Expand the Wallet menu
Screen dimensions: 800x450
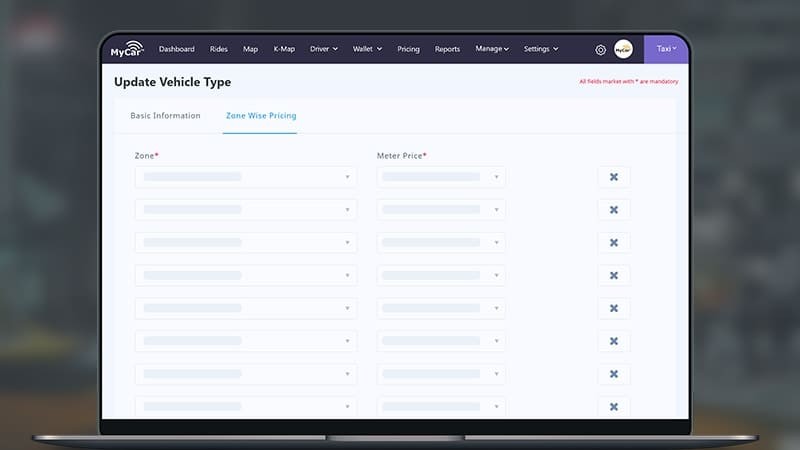367,49
